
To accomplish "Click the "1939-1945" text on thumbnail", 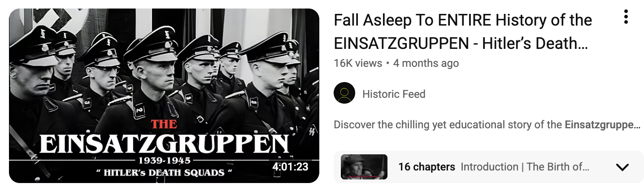I will 164,160.
